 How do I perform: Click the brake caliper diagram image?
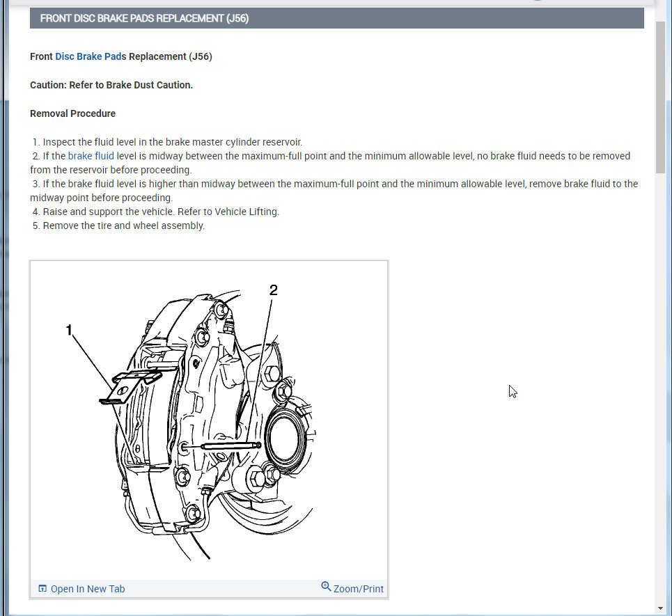pos(209,420)
